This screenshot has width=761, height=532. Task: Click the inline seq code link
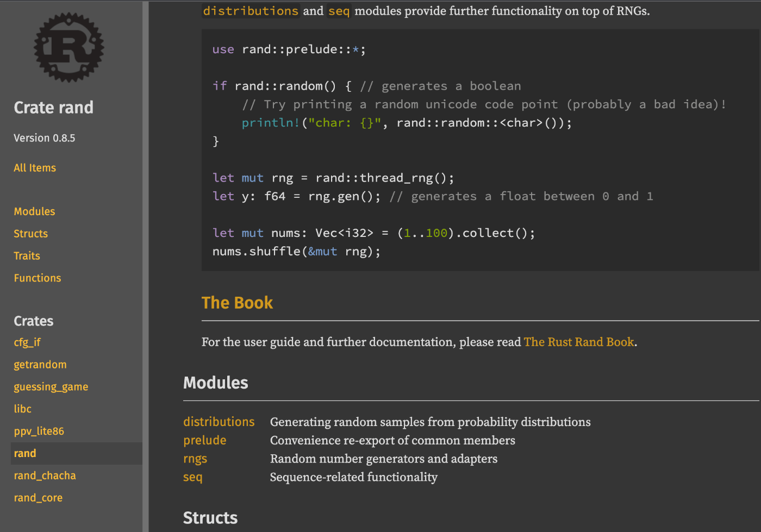339,11
